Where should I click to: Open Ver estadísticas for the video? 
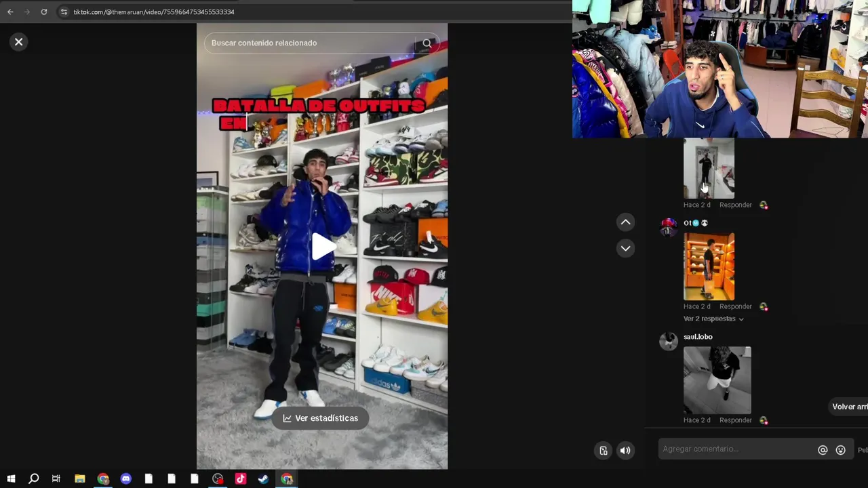pos(320,418)
